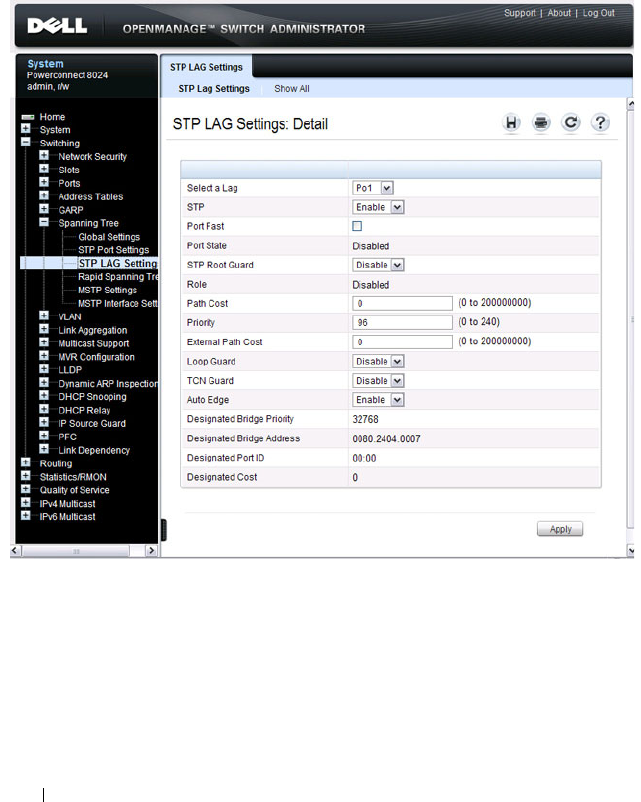Click the Designated Bridge Address value 0080.2404.0007
Viewport: 641px width, 802px height.
(386, 439)
